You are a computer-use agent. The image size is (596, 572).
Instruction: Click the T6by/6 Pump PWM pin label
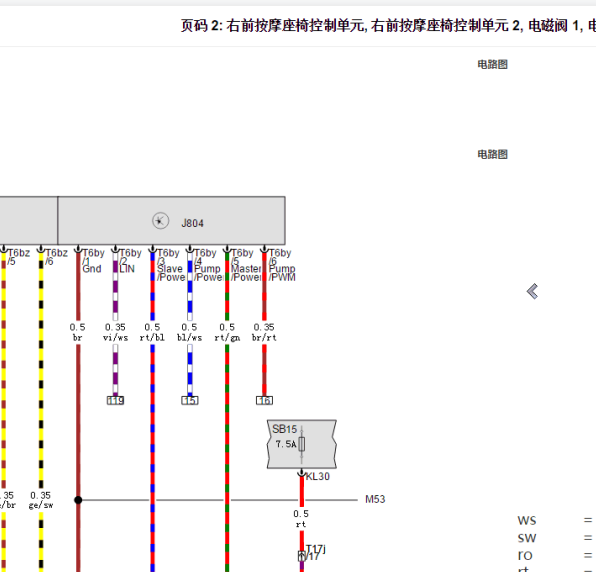(x=282, y=265)
